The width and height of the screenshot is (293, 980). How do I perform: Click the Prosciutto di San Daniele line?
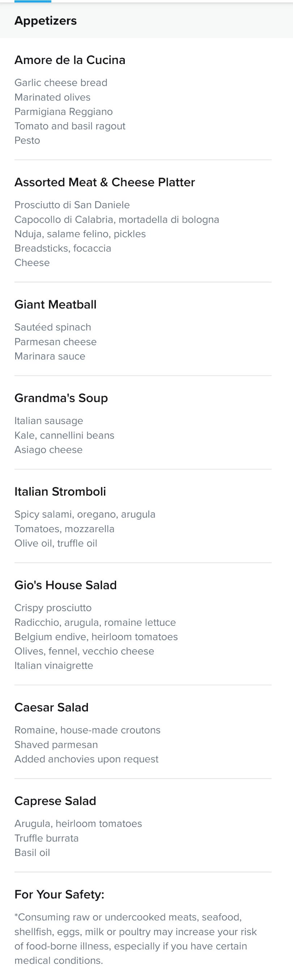click(72, 205)
